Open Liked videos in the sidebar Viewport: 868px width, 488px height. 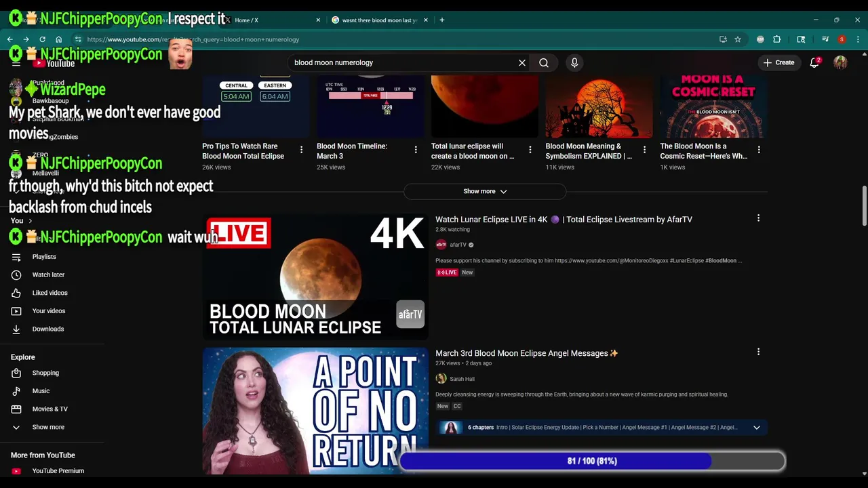coord(50,293)
